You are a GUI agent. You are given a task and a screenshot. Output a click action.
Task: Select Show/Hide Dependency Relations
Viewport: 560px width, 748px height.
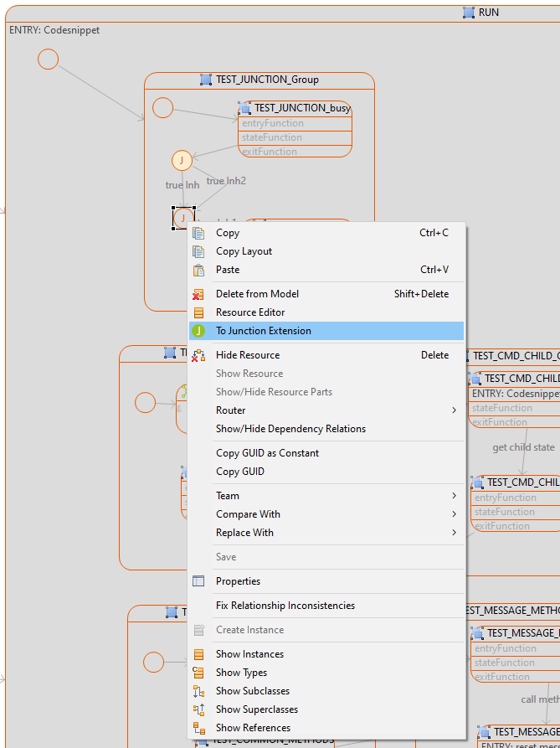(x=290, y=429)
